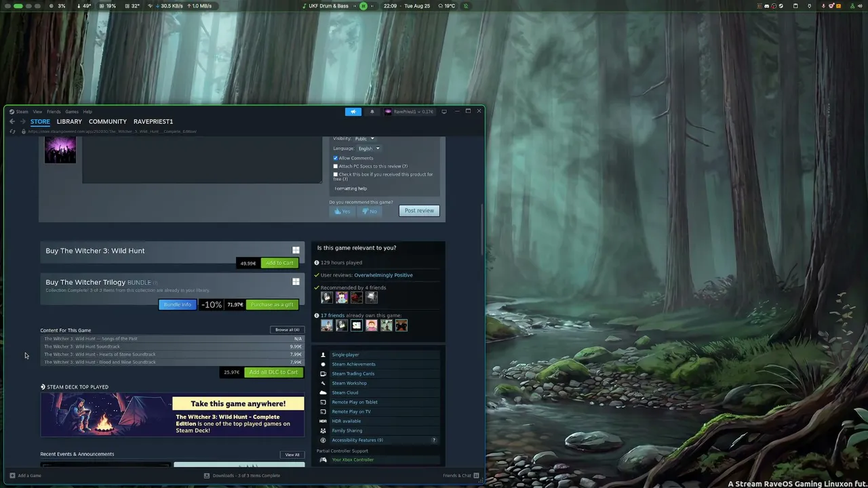Click the Xbox controller icon
This screenshot has width=868, height=488.
coord(323,460)
